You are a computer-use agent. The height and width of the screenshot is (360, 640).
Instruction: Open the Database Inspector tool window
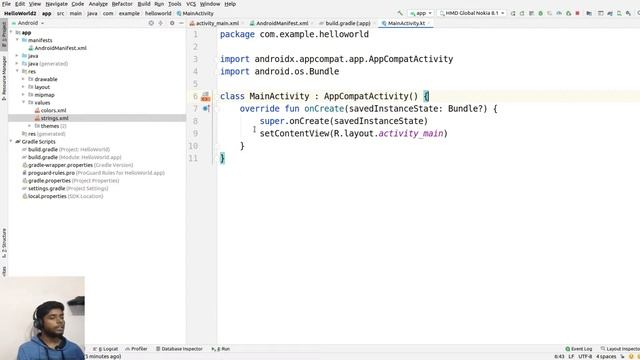179,349
